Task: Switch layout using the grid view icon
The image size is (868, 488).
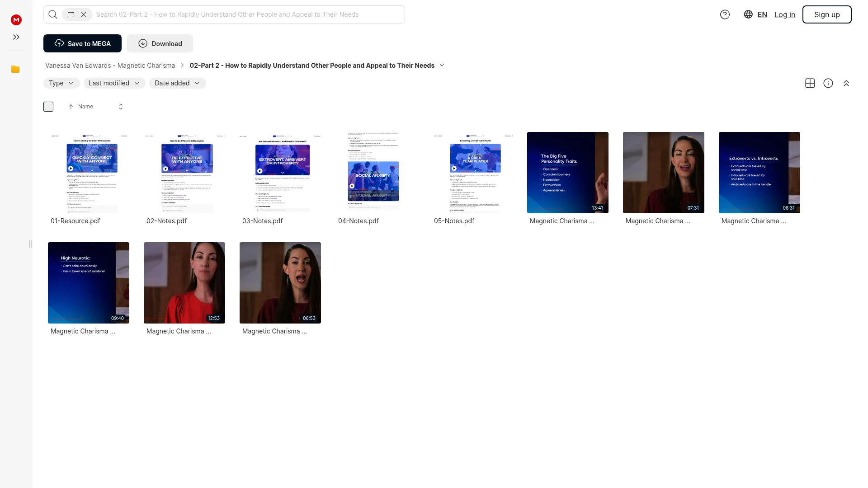Action: [810, 83]
